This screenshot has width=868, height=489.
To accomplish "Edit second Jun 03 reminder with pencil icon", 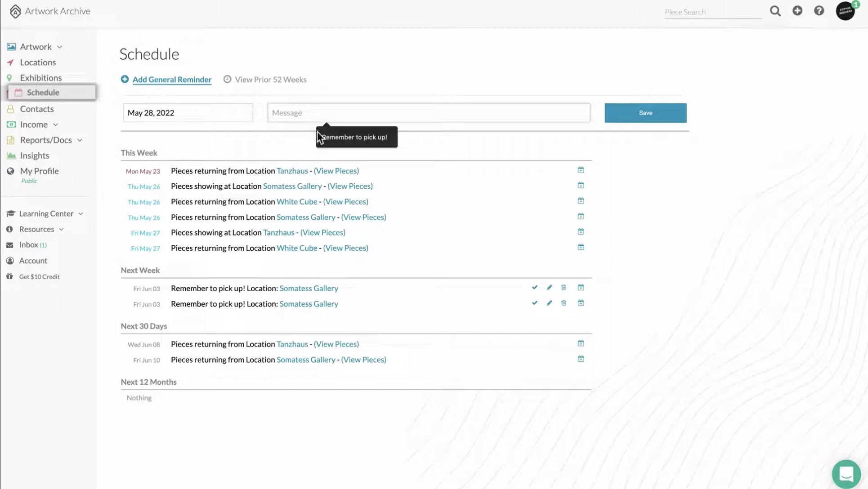I will (549, 303).
